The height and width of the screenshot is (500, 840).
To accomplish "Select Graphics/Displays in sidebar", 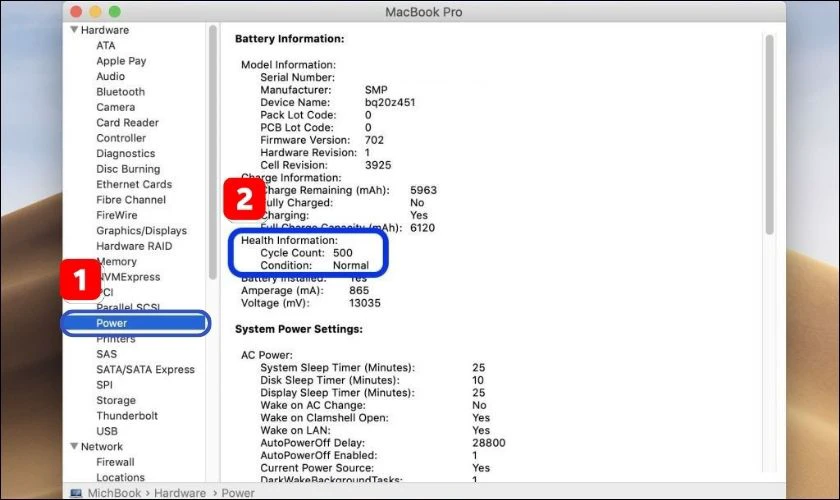I will (x=141, y=230).
